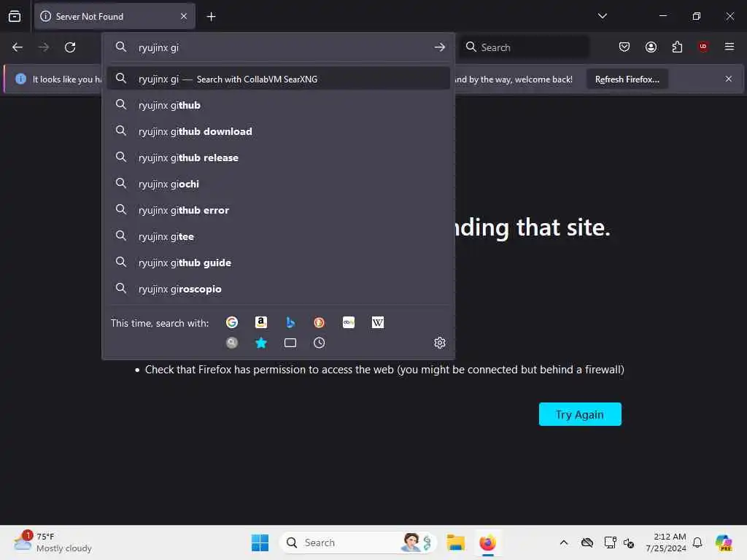Go forward one page
The width and height of the screenshot is (747, 560).
(x=44, y=47)
